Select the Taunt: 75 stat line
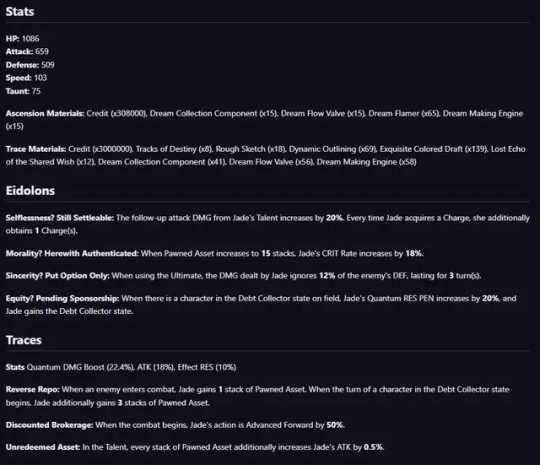The width and height of the screenshot is (540, 465). pos(23,91)
